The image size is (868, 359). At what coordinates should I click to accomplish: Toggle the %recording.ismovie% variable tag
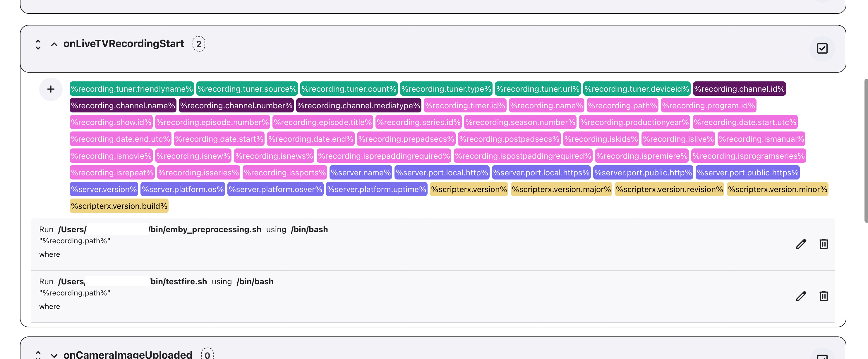pos(111,156)
